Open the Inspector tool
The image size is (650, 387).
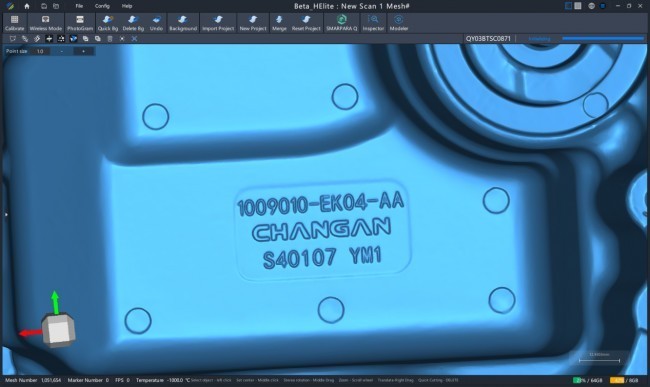[x=373, y=23]
